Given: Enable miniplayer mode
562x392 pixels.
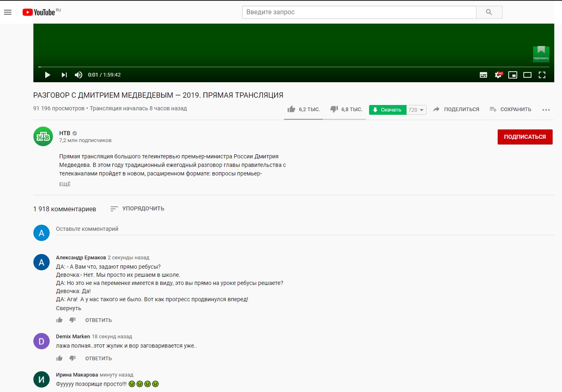Looking at the screenshot, I should (x=513, y=75).
